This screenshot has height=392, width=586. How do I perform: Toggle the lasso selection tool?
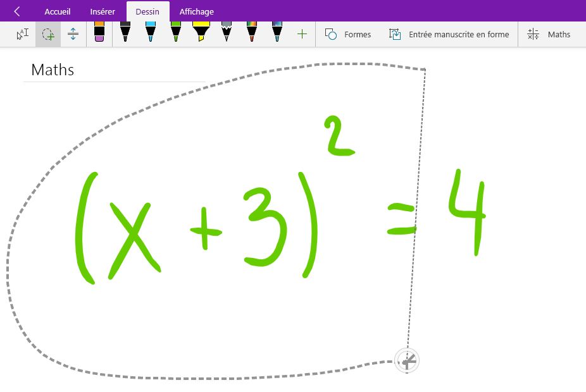click(x=48, y=34)
